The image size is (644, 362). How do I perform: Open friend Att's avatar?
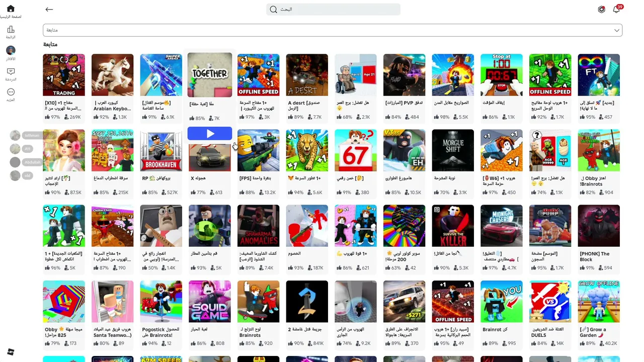pyautogui.click(x=15, y=149)
